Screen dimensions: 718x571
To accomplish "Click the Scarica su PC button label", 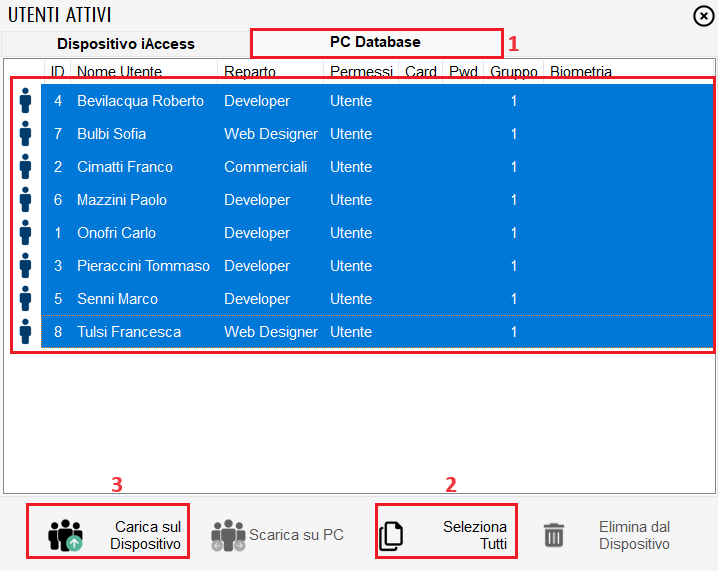I will pos(296,535).
